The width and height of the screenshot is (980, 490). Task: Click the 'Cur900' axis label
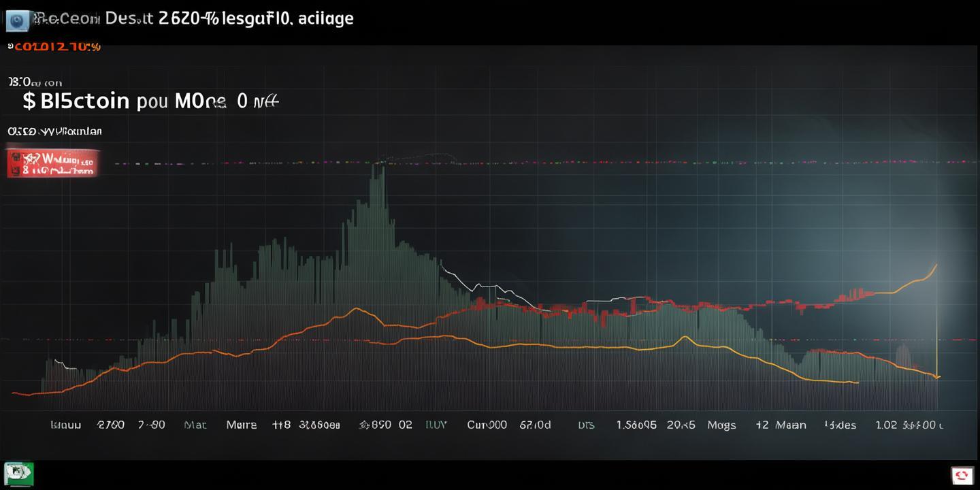pyautogui.click(x=487, y=425)
